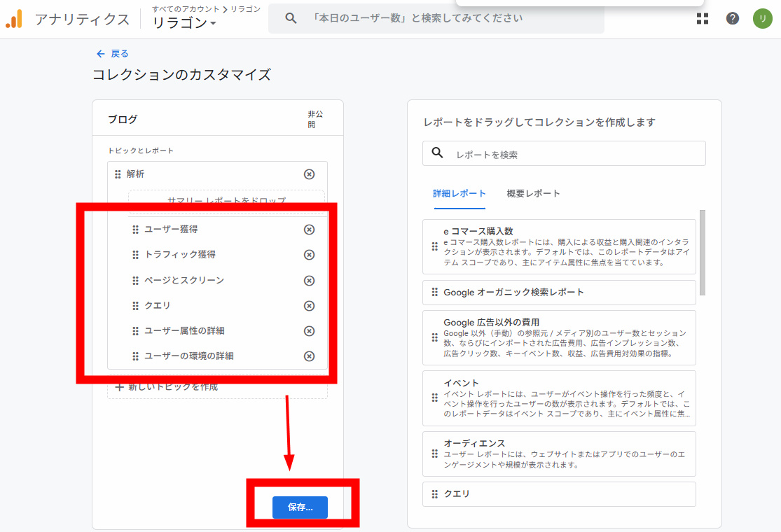Open the Google apps grid icon
Screen dimensions: 781x532
pyautogui.click(x=702, y=19)
